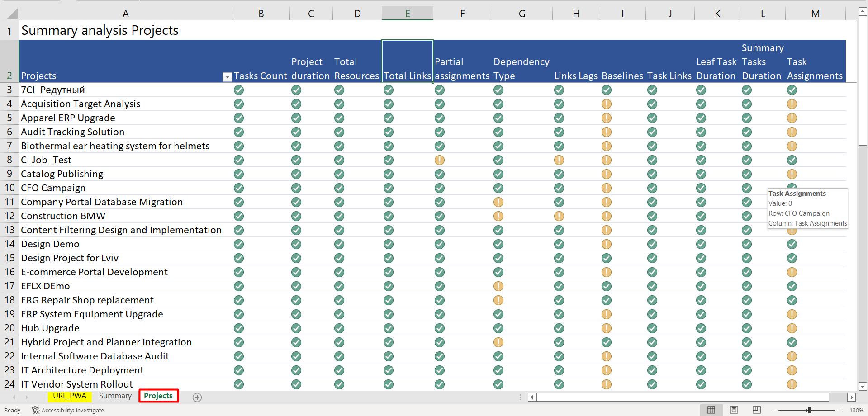
Task: Click Baselines check icon for Design Project for Lviv
Action: pos(607,258)
